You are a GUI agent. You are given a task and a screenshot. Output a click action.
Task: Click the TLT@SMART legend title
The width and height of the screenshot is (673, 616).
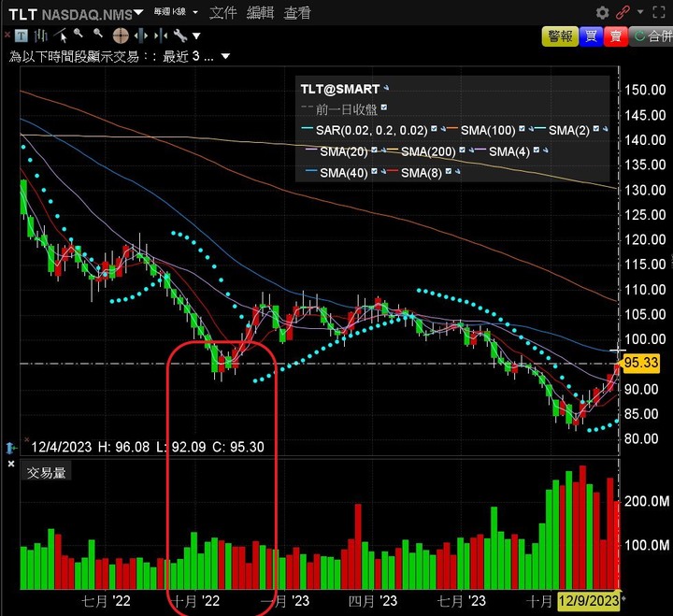(x=340, y=89)
